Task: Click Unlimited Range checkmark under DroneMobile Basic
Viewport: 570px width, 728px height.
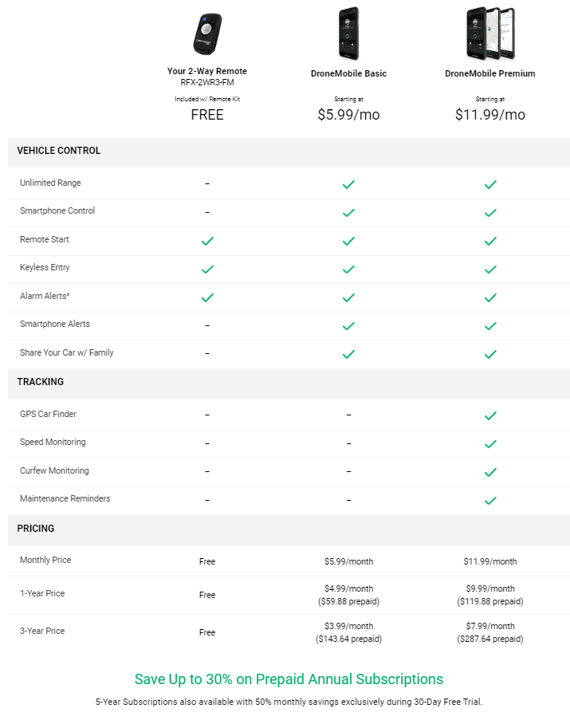Action: tap(348, 184)
